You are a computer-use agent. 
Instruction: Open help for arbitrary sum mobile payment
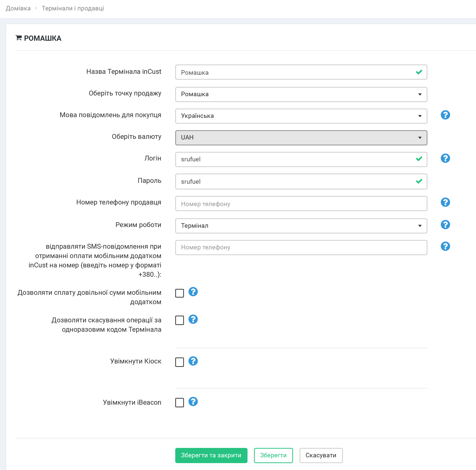(x=193, y=292)
